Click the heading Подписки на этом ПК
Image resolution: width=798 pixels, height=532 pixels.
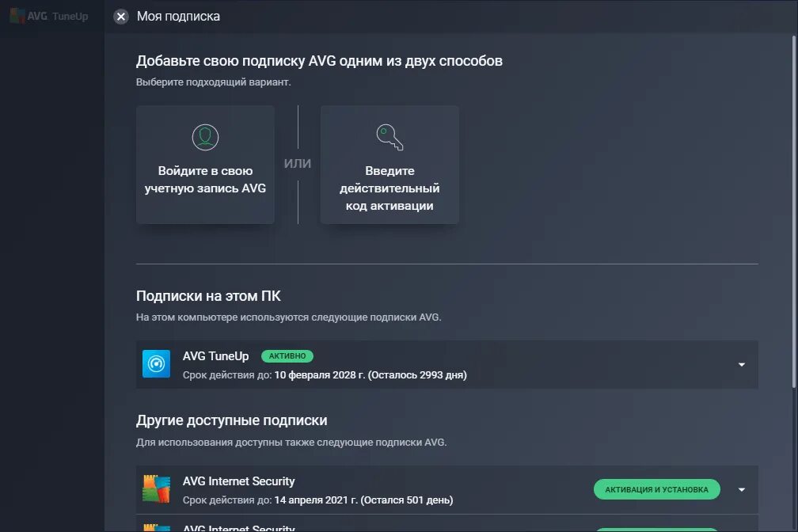208,296
